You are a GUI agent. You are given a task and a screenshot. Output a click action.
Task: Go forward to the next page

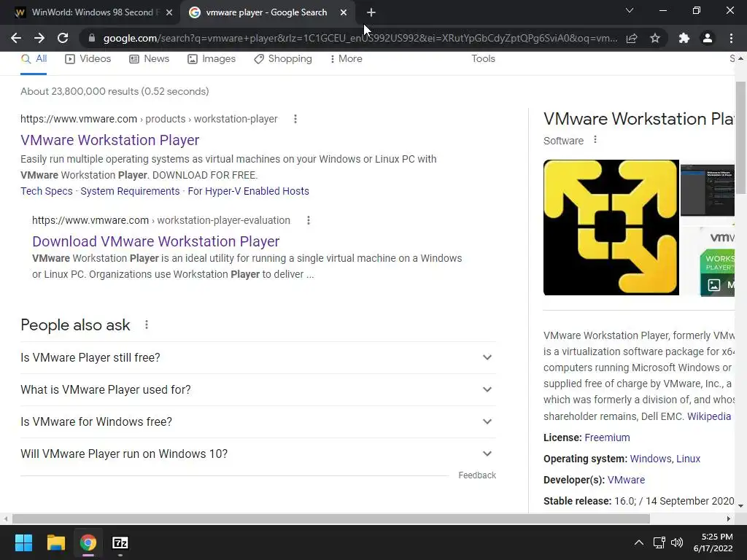(x=39, y=38)
